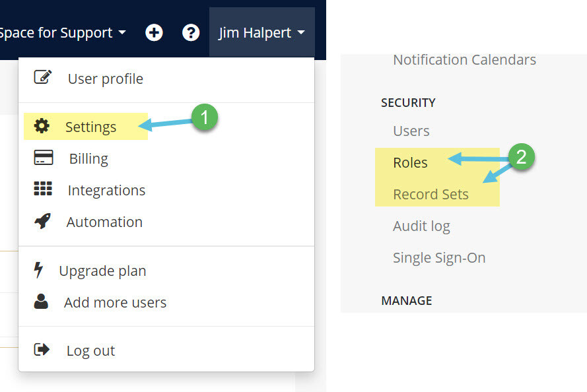The image size is (587, 392).
Task: Click the Billing credit card icon
Action: pos(42,158)
